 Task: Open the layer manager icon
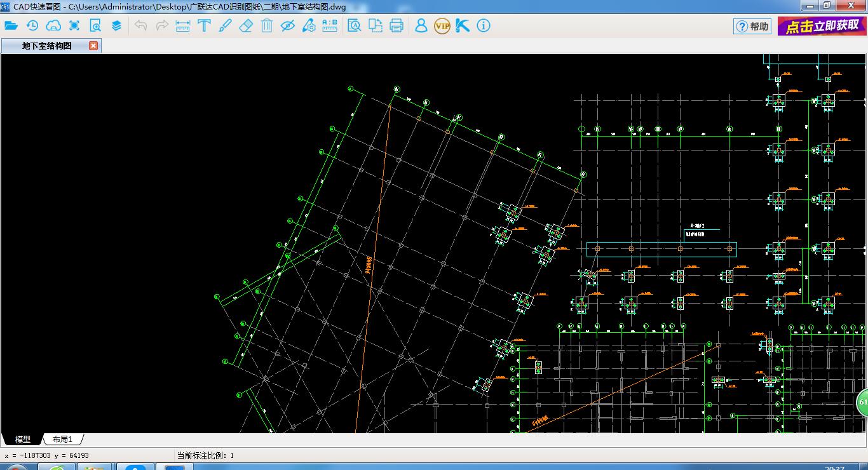(x=116, y=26)
